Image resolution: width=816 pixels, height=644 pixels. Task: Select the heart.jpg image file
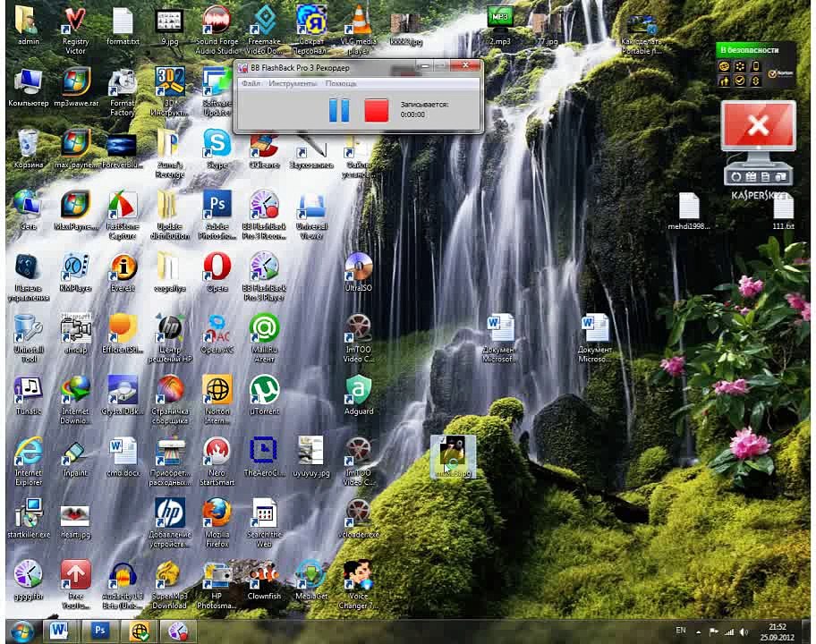pyautogui.click(x=75, y=521)
